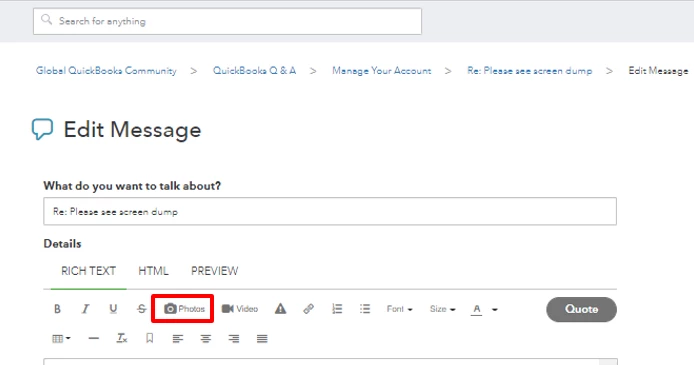The width and height of the screenshot is (694, 365).
Task: Center align text
Action: click(205, 338)
